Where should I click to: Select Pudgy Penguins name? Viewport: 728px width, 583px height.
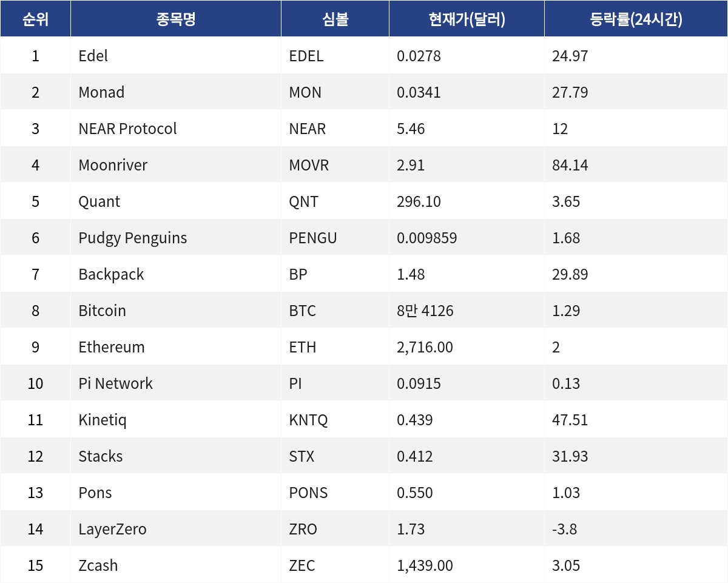(x=133, y=238)
